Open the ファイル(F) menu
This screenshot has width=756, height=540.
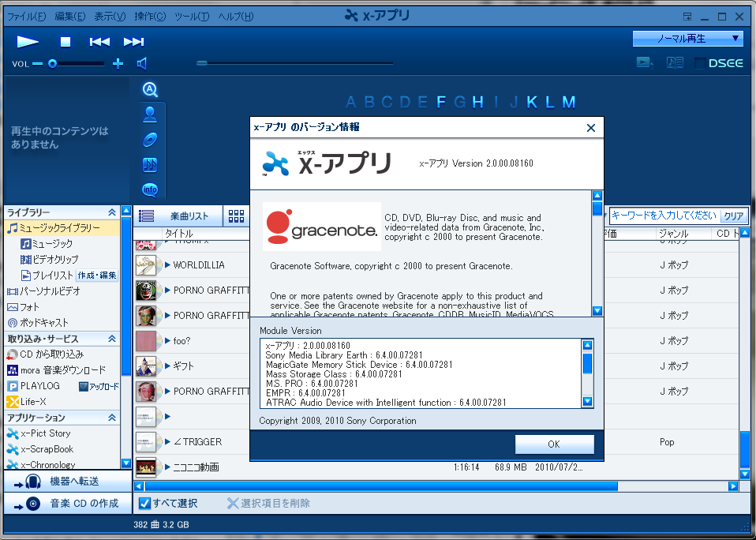27,17
